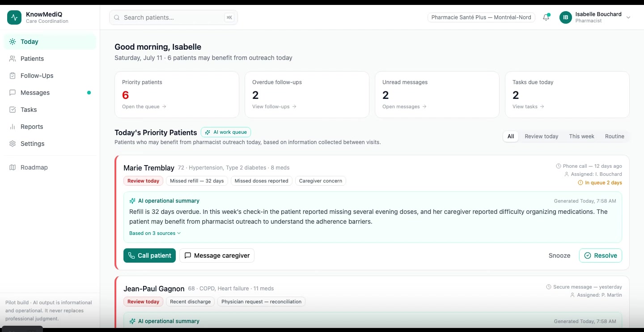This screenshot has height=332, width=644.
Task: Snooze Marie Tremblay's queue item
Action: tap(559, 255)
